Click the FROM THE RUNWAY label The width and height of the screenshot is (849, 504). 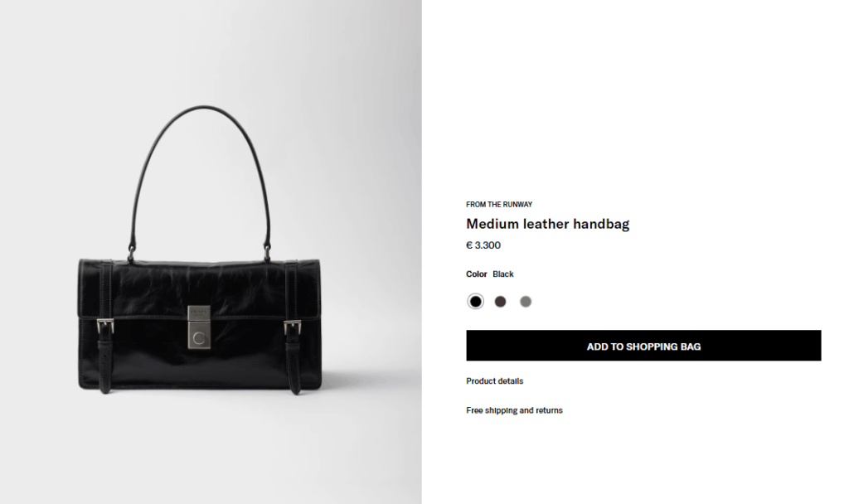pos(498,205)
